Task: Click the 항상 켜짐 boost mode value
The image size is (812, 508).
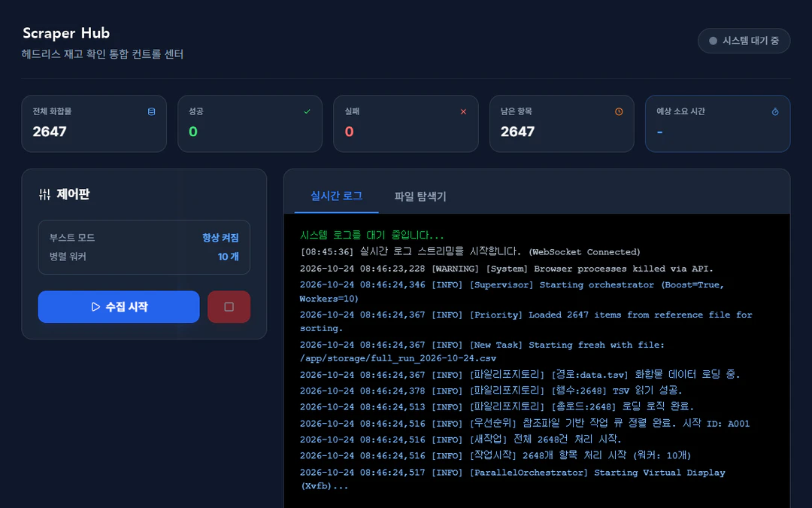Action: 220,237
